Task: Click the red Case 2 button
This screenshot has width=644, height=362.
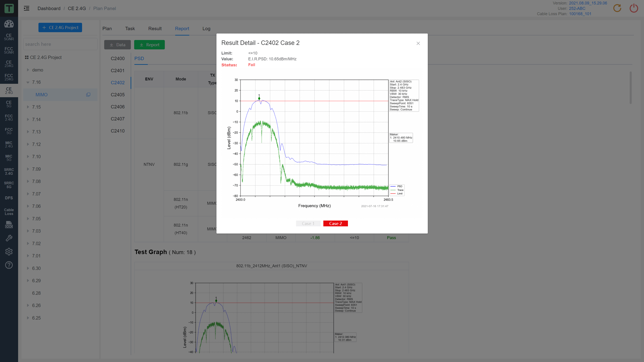Action: [x=335, y=223]
